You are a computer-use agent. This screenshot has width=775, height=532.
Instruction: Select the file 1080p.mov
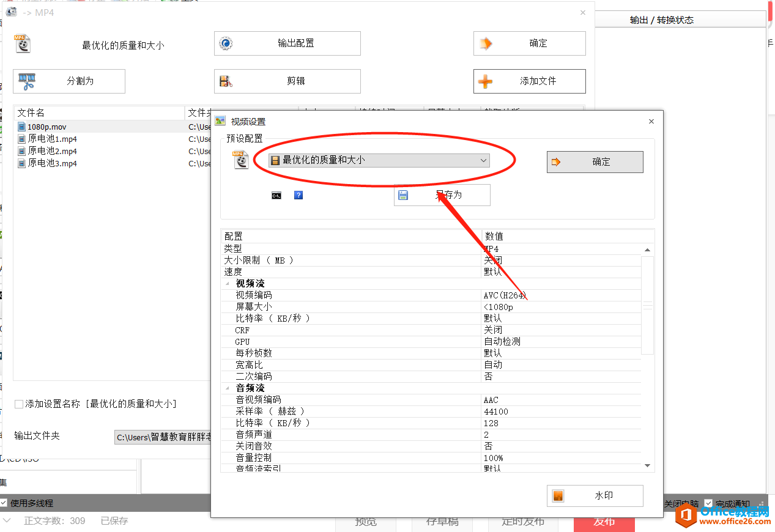tap(46, 127)
